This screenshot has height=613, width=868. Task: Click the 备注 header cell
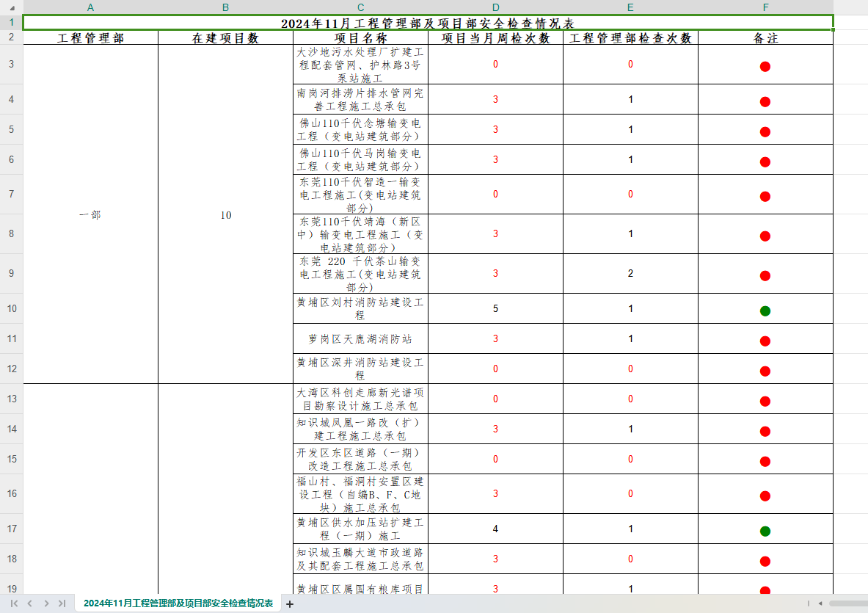coord(765,38)
